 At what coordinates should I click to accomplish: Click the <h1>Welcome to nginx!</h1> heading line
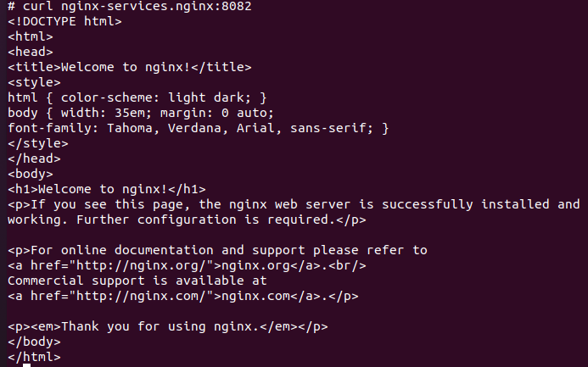coord(107,189)
